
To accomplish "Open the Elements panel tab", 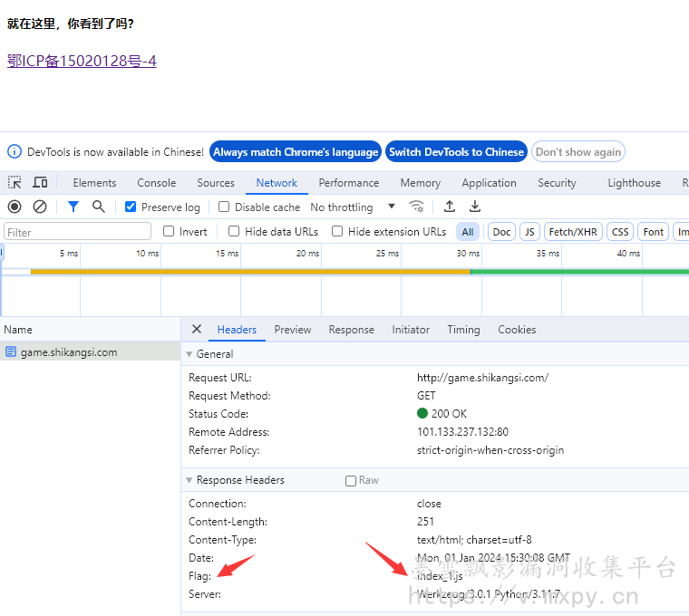I will (x=94, y=183).
